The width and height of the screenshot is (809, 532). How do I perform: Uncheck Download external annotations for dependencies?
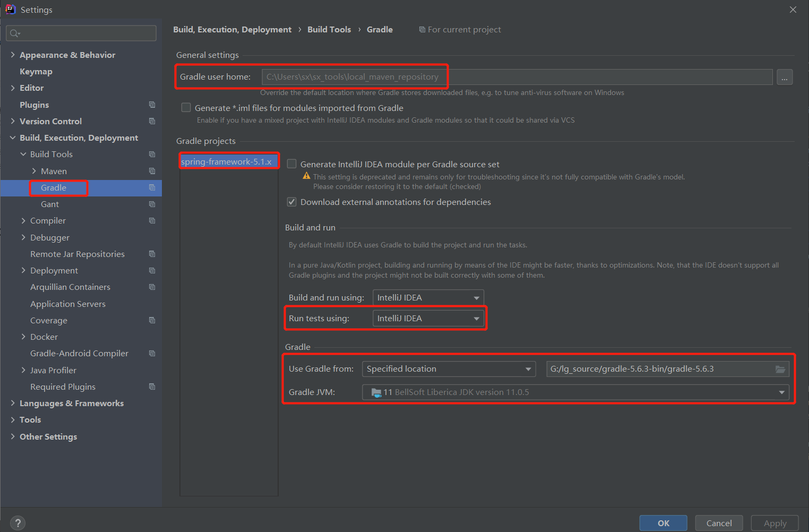tap(291, 202)
